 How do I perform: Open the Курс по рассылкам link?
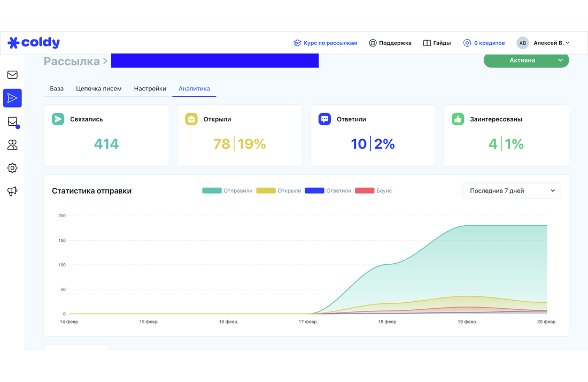pyautogui.click(x=325, y=43)
